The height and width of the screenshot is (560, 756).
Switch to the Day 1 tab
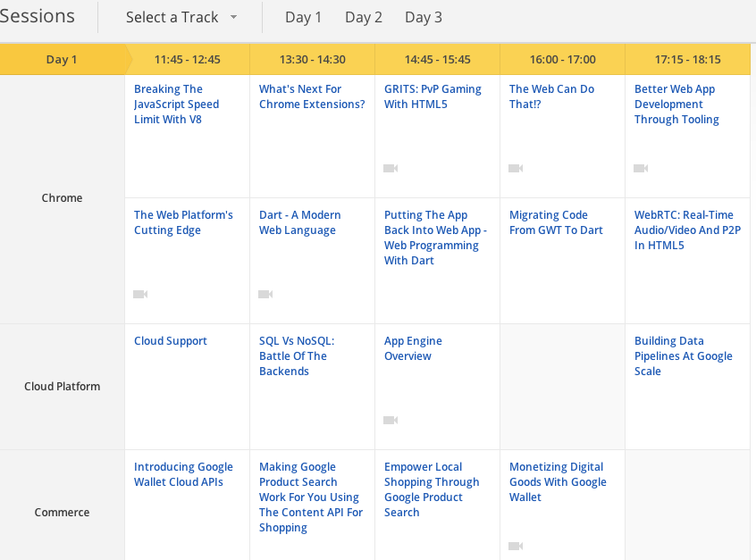click(303, 17)
